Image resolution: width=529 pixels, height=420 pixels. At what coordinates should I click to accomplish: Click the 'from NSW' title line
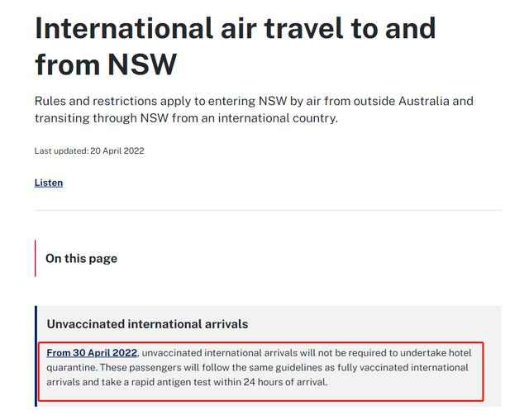click(106, 64)
